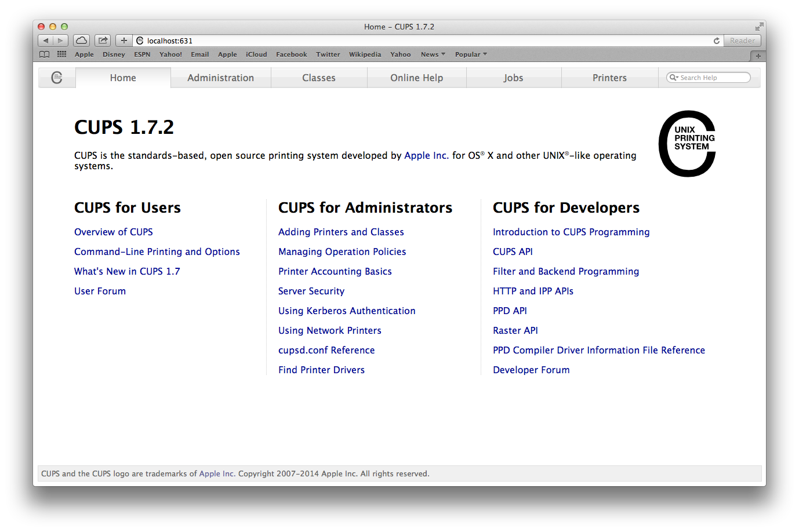Open Filter and Backend Programming

click(x=566, y=271)
